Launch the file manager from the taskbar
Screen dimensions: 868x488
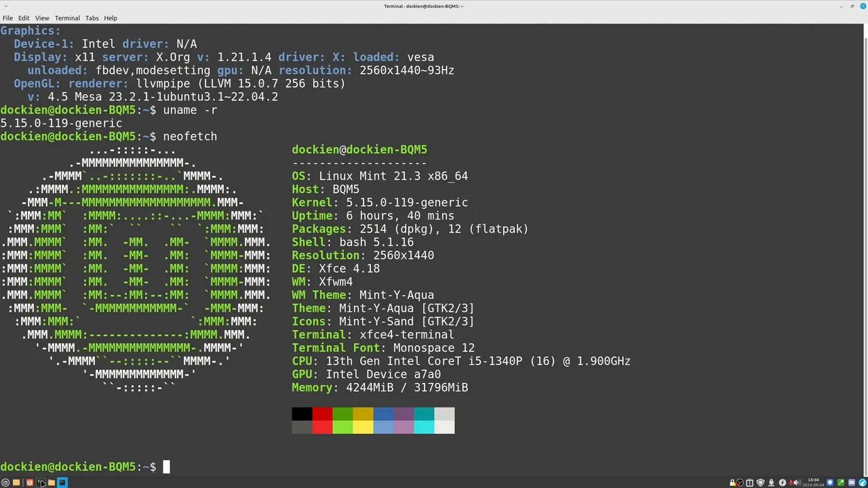pyautogui.click(x=16, y=483)
